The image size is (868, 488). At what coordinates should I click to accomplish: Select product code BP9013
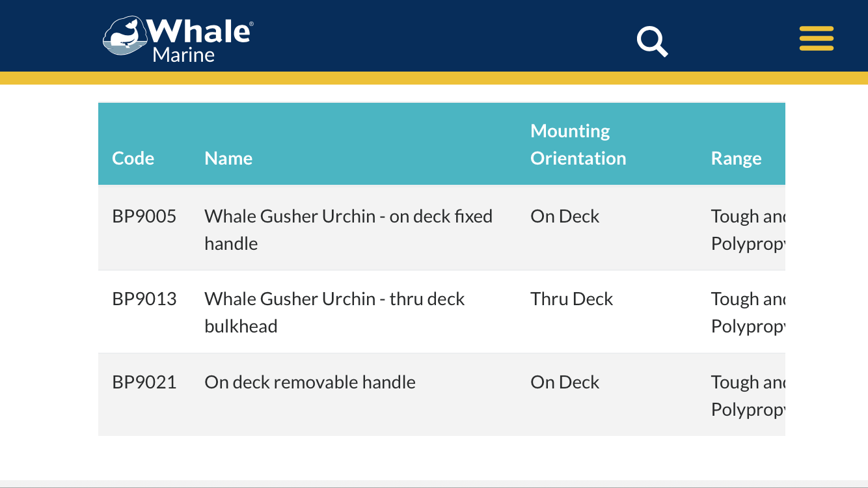144,299
